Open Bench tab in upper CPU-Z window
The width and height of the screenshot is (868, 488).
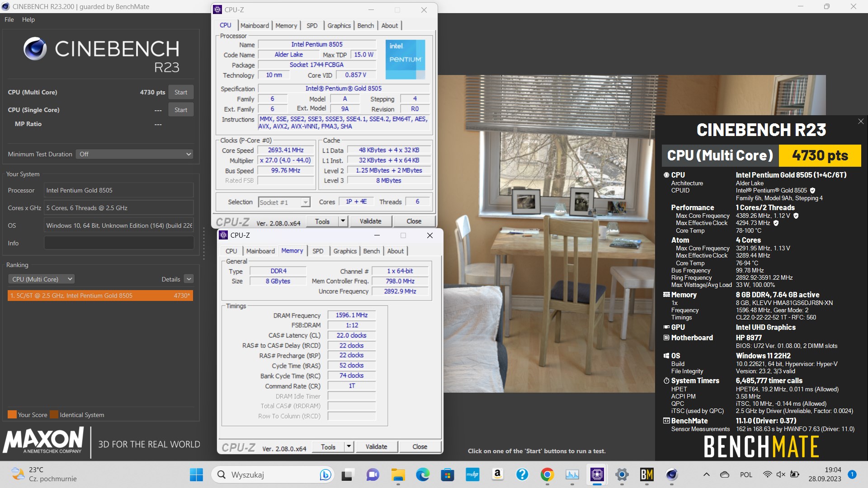(366, 26)
